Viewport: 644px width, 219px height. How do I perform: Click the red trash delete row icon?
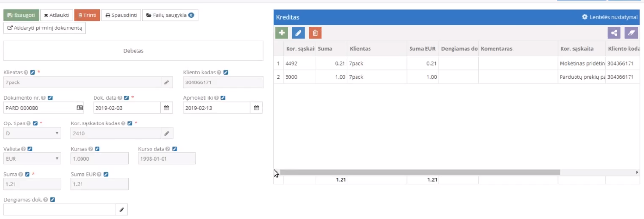click(x=315, y=33)
